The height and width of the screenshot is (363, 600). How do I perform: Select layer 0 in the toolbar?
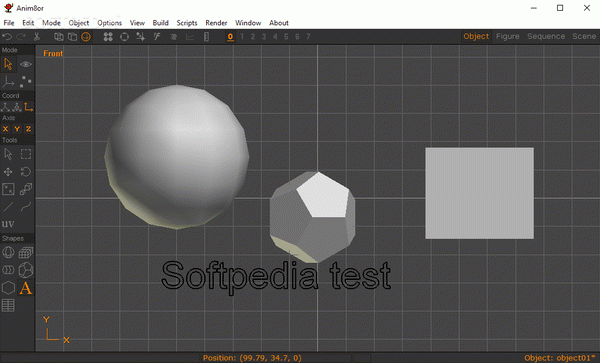click(230, 37)
